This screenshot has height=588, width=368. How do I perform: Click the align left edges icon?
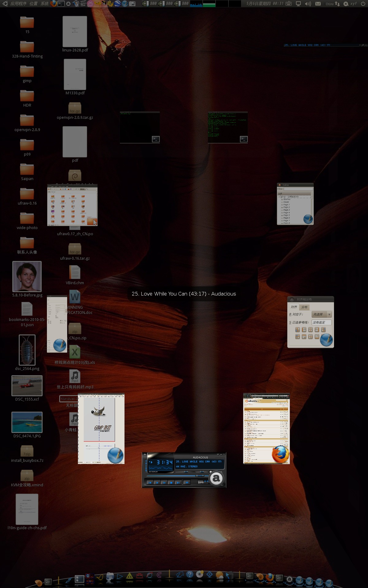[304, 330]
